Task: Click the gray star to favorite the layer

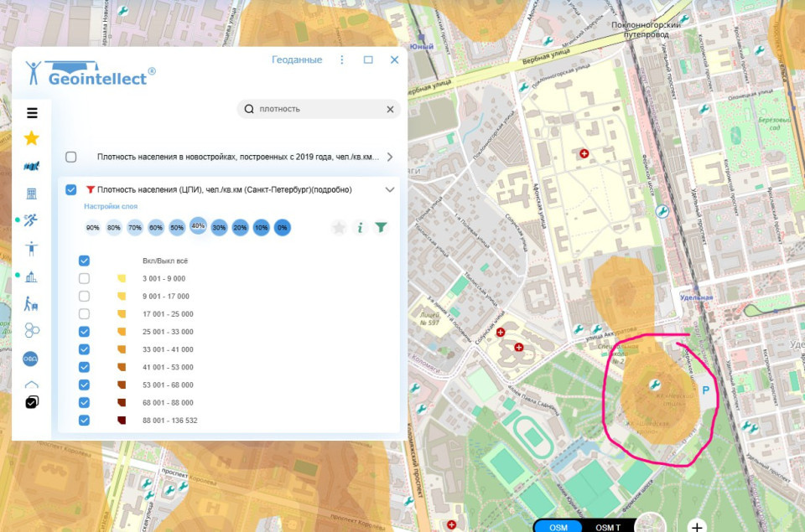Action: pos(338,227)
